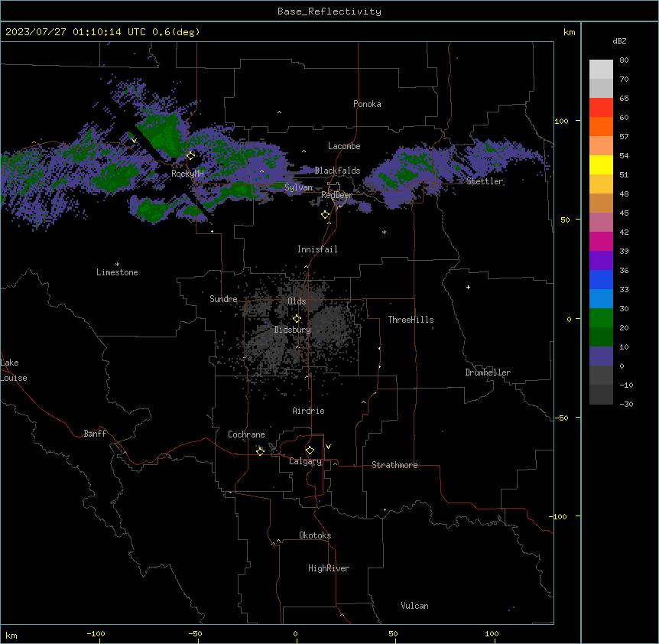
Task: Click the Sylvan town label
Action: pos(298,187)
